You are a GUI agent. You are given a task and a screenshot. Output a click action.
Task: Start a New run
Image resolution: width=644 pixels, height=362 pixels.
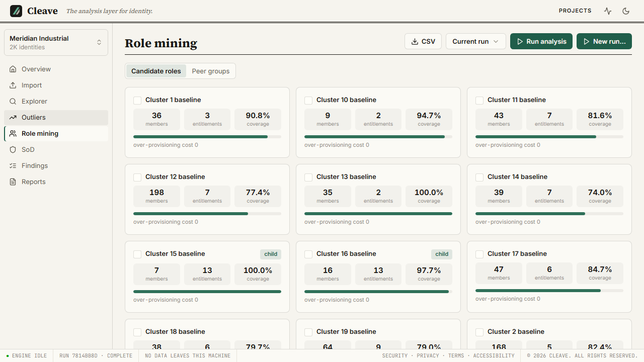tap(604, 42)
